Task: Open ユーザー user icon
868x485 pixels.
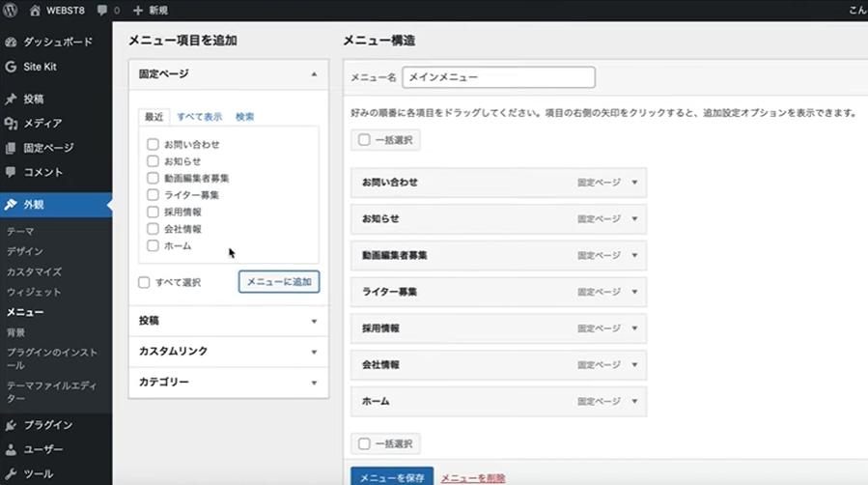Action: [11, 449]
